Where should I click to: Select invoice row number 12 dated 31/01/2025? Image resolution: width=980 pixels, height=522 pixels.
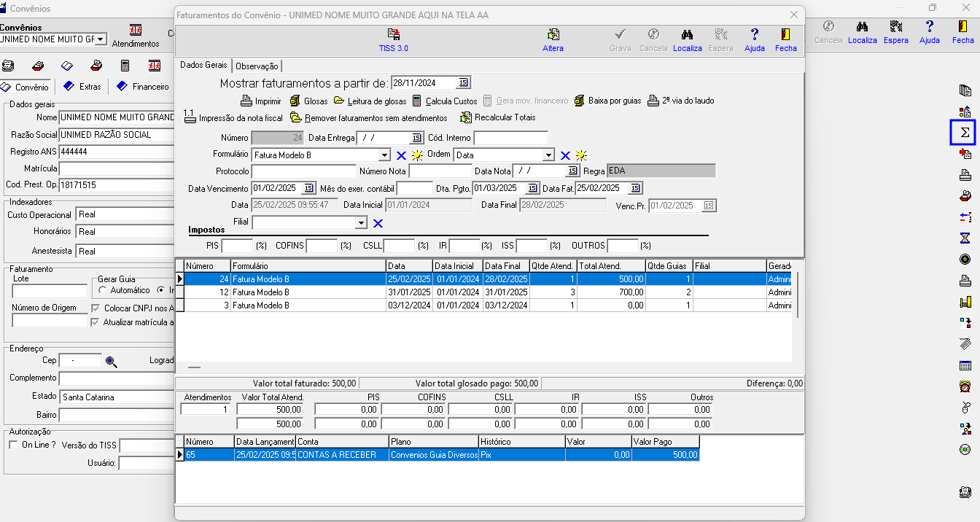tap(487, 292)
